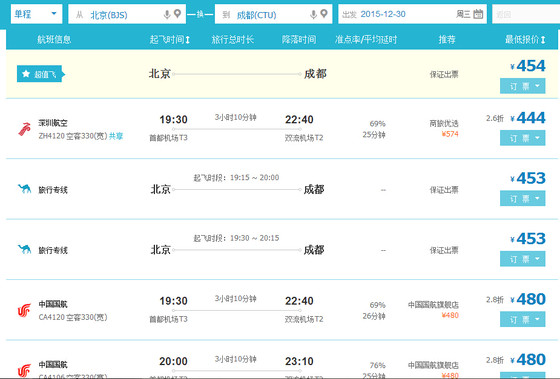This screenshot has height=379, width=560.
Task: Swap departure and destination cities
Action: pyautogui.click(x=200, y=14)
